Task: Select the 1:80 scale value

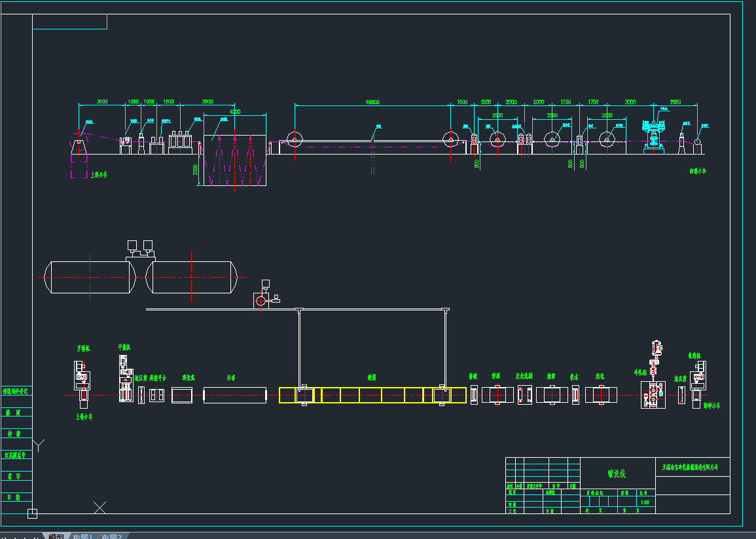Action: point(644,502)
